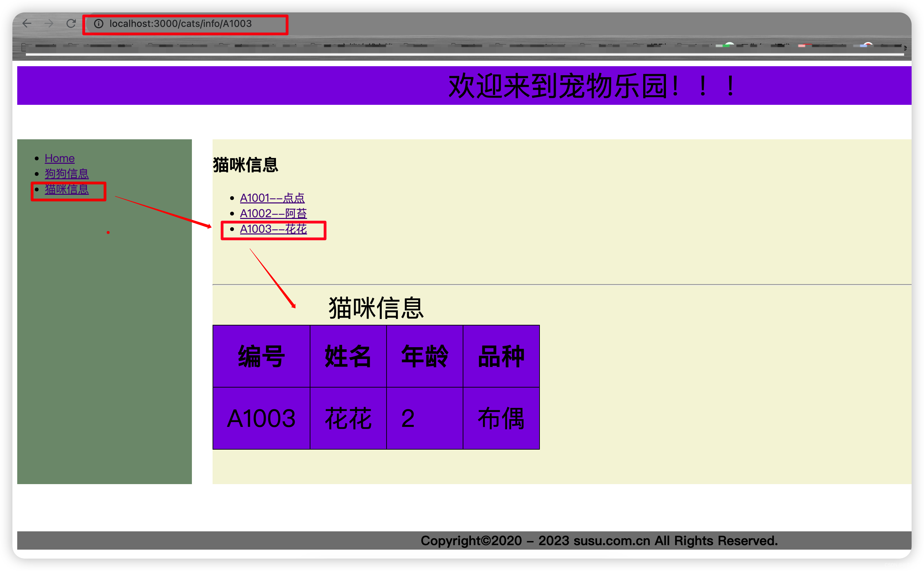Open the 狗狗信息 sidebar link
The image size is (924, 571).
click(67, 173)
